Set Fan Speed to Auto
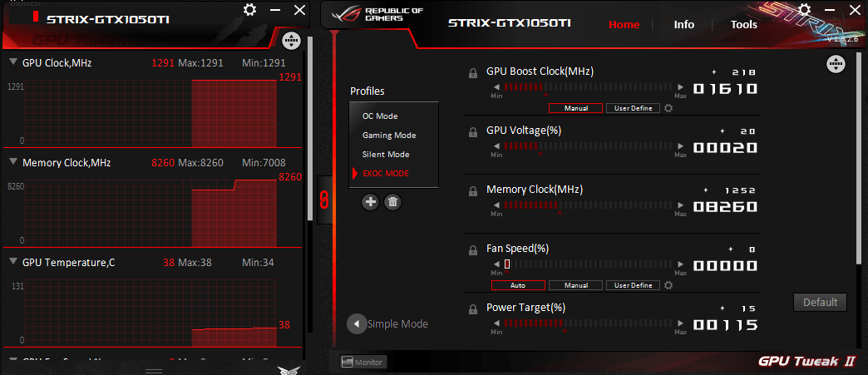 (x=518, y=285)
